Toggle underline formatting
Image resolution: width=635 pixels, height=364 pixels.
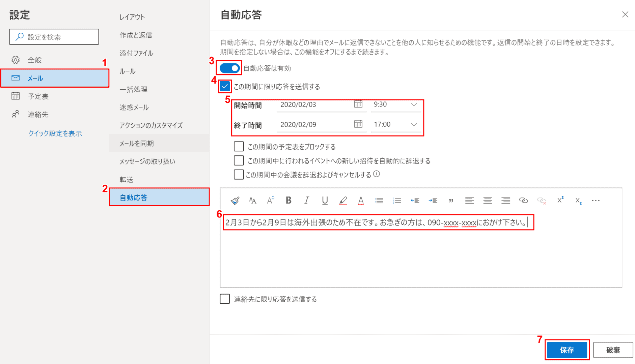[325, 201]
